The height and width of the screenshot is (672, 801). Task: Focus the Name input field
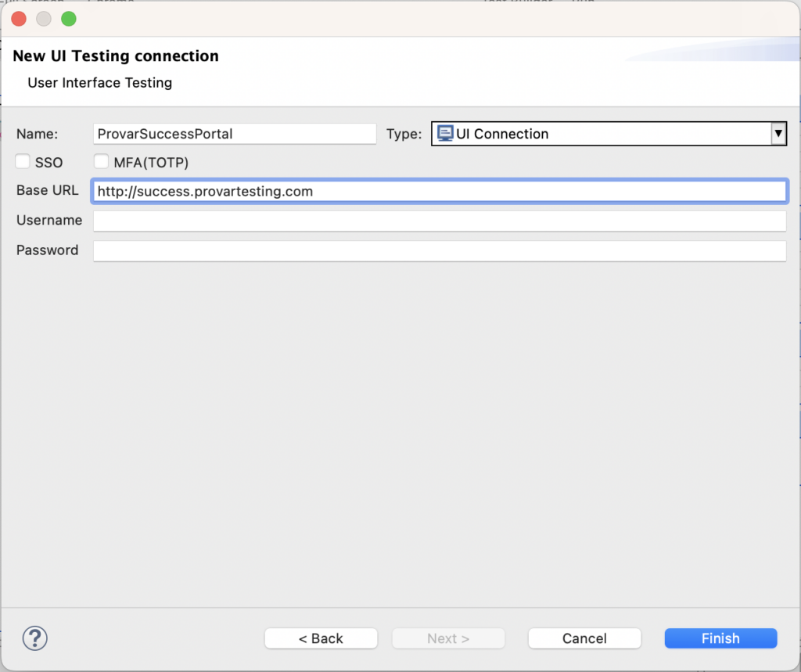point(235,133)
